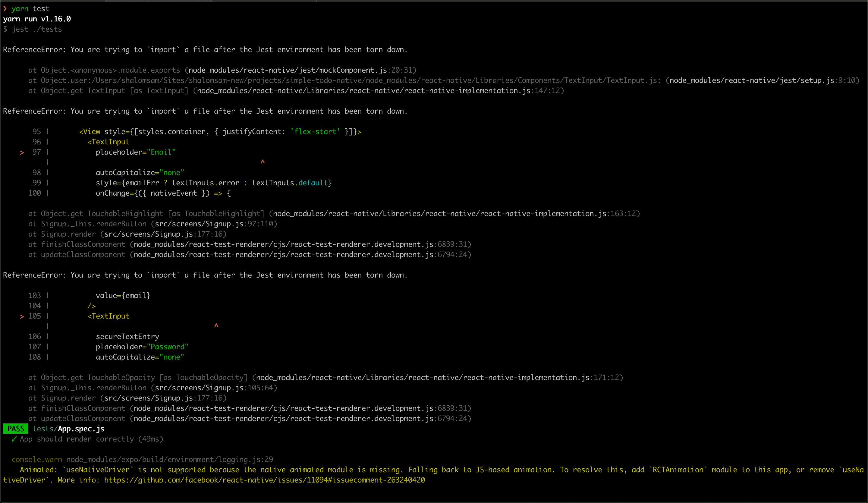Click the red caret under placeholder Email line

pos(263,162)
